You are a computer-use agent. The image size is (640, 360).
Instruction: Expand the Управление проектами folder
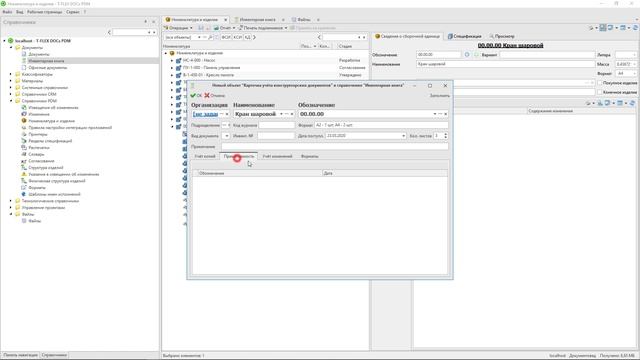[x=11, y=207]
